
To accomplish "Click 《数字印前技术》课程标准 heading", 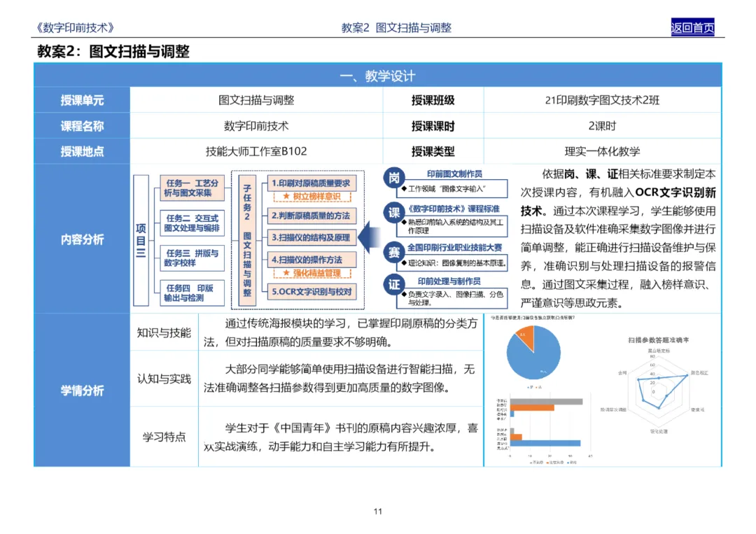I will tap(453, 209).
